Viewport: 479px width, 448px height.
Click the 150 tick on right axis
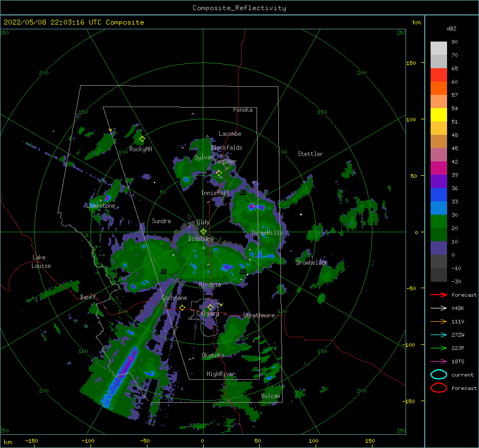click(411, 63)
